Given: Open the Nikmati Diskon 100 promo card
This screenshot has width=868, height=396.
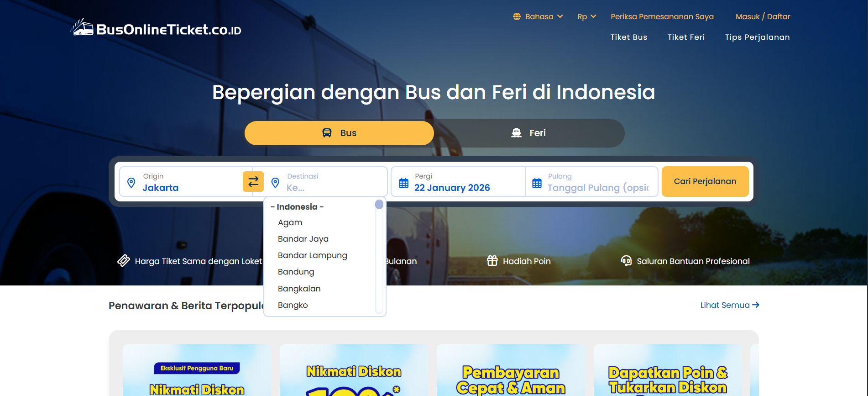Looking at the screenshot, I should tap(354, 370).
